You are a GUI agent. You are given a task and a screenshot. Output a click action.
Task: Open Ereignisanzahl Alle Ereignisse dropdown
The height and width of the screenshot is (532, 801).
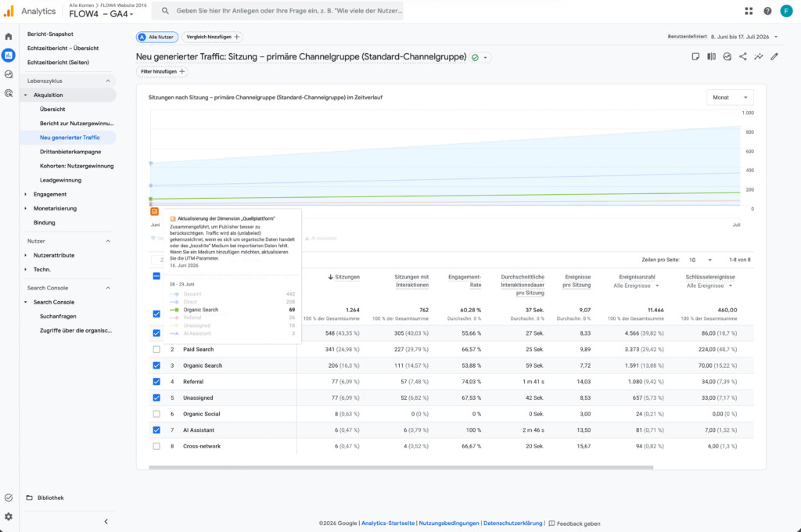(637, 286)
